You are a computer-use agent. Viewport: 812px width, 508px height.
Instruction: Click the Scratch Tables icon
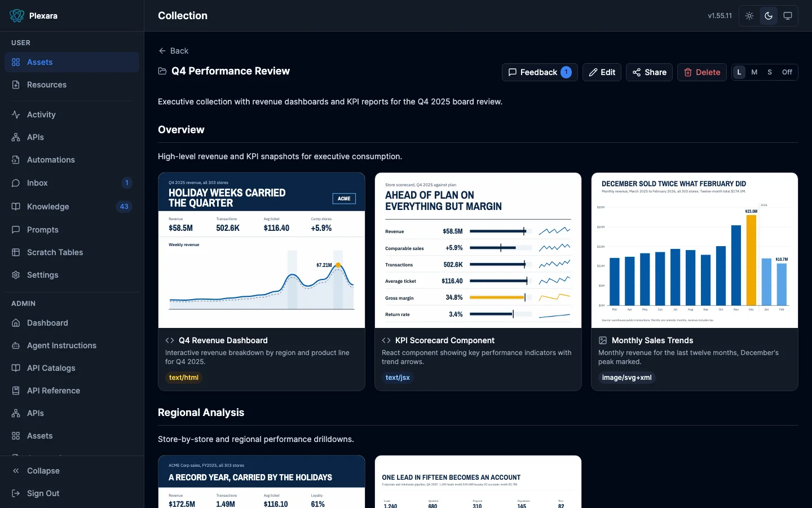[x=16, y=252]
